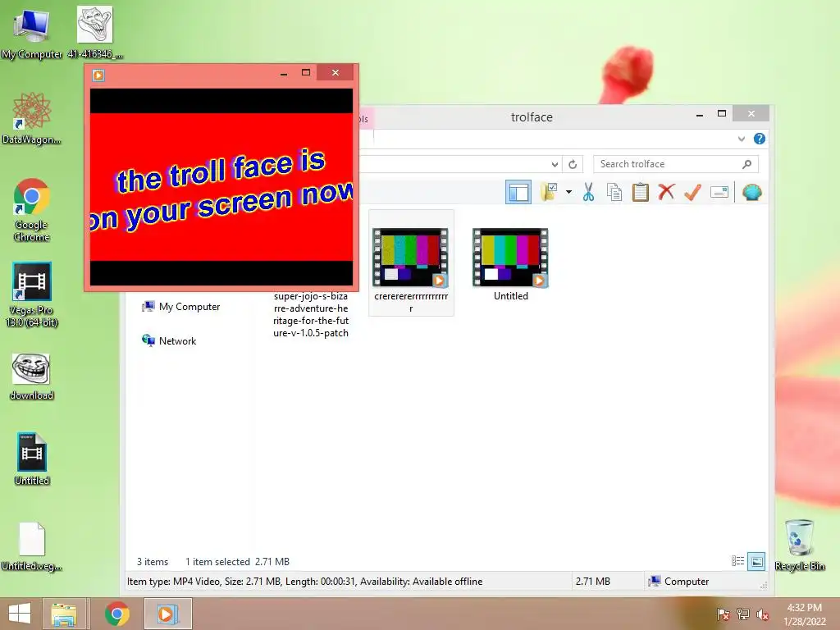The width and height of the screenshot is (840, 630).
Task: Close the media player window
Action: coord(336,73)
